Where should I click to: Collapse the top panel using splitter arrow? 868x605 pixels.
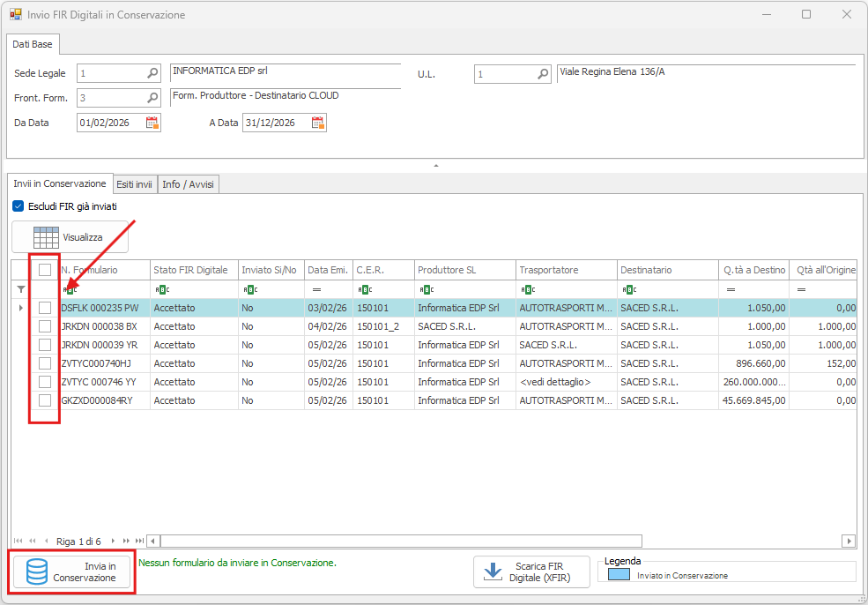(x=435, y=166)
